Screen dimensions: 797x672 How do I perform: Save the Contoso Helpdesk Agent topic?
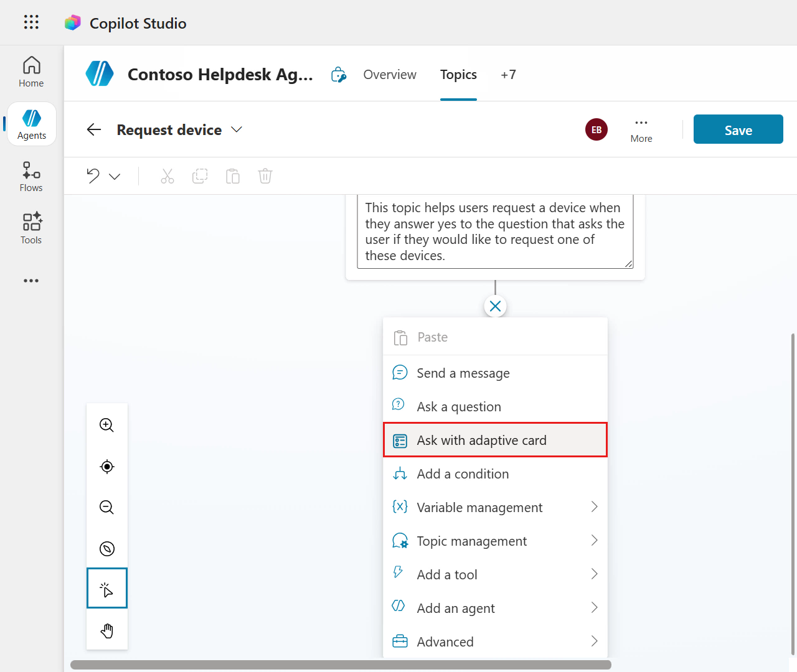pos(738,129)
